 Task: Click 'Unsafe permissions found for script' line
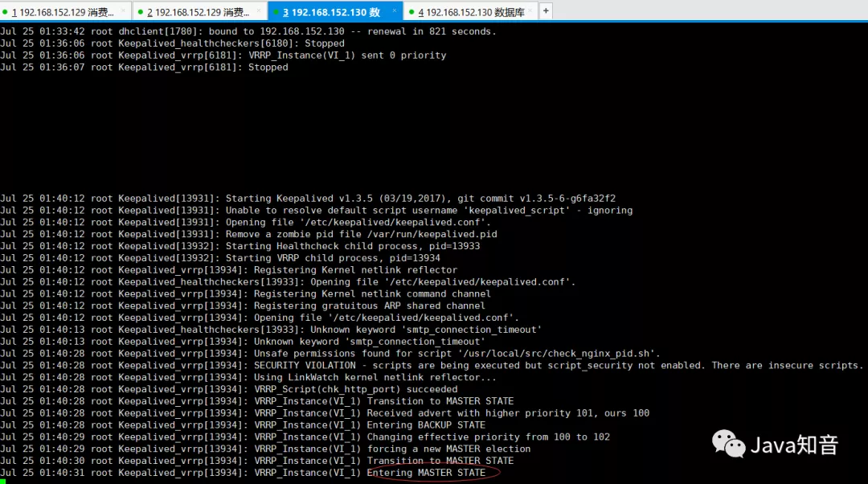tap(330, 353)
